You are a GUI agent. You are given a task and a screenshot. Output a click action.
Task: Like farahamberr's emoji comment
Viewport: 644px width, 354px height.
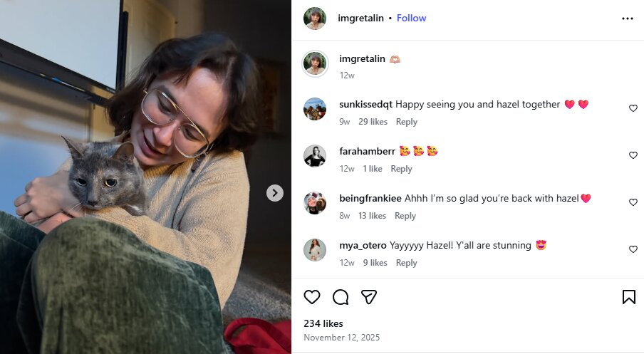coord(633,155)
